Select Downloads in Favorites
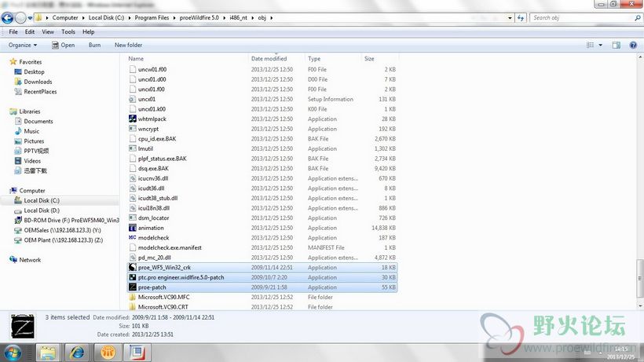Screen dimensions: 644x362 (x=38, y=82)
